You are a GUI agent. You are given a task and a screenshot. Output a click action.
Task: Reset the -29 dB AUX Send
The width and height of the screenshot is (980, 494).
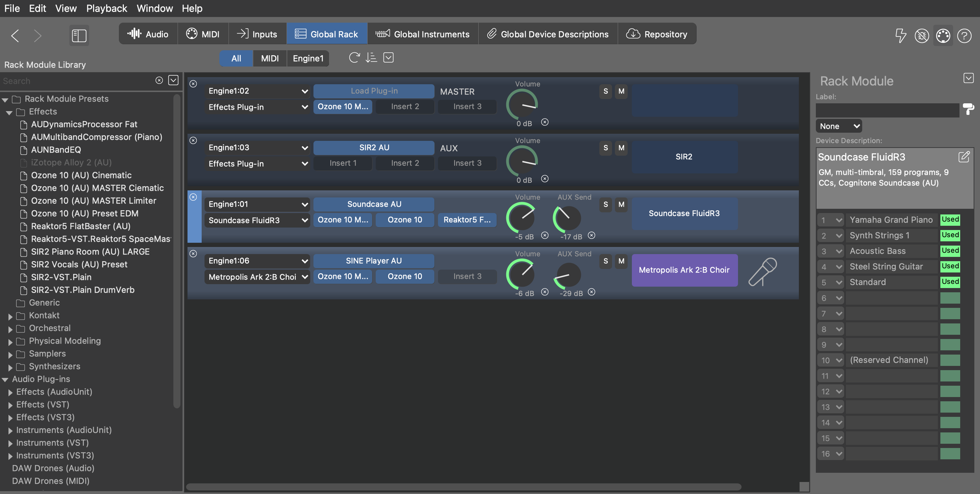click(592, 292)
